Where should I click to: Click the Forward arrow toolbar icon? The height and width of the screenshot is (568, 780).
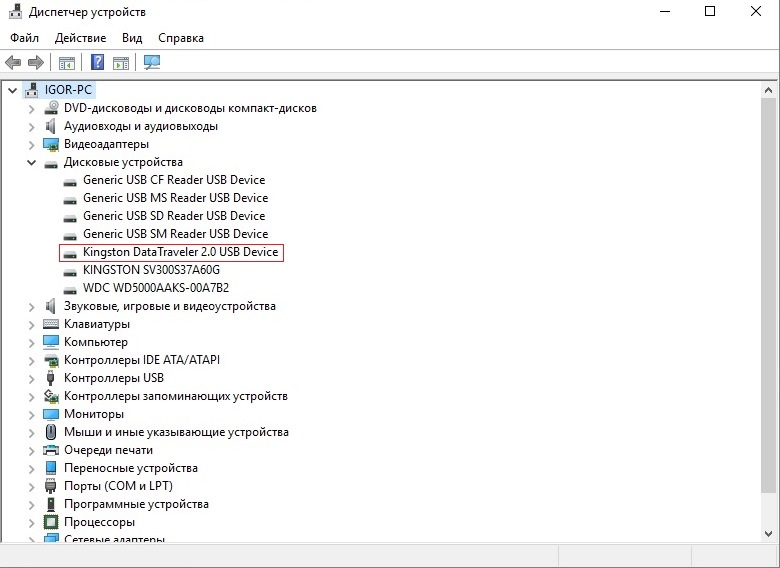(35, 63)
